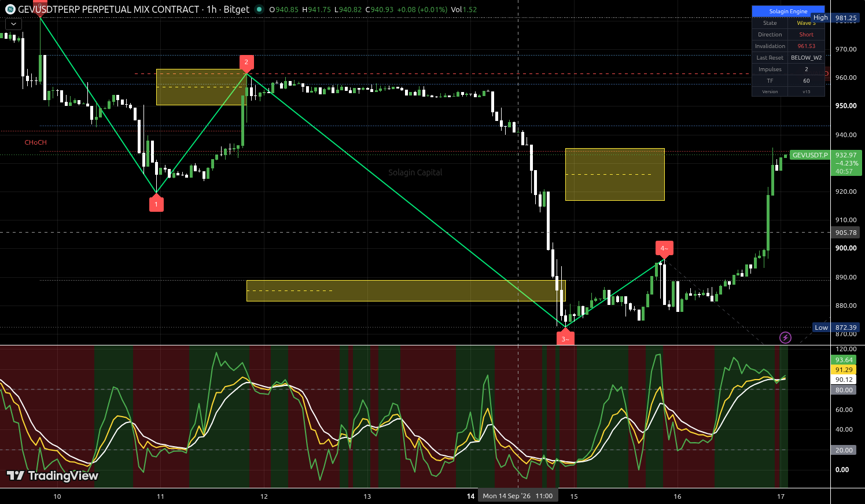This screenshot has width=865, height=504.
Task: Click the 905.78 crosshair price label
Action: [x=846, y=233]
